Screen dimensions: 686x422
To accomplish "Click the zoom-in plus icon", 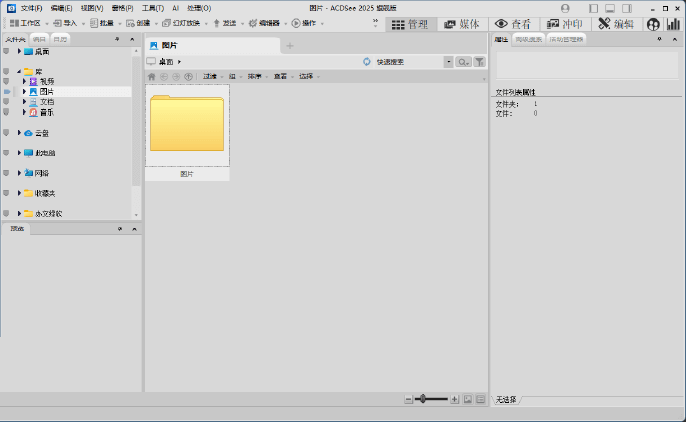I will click(x=455, y=399).
